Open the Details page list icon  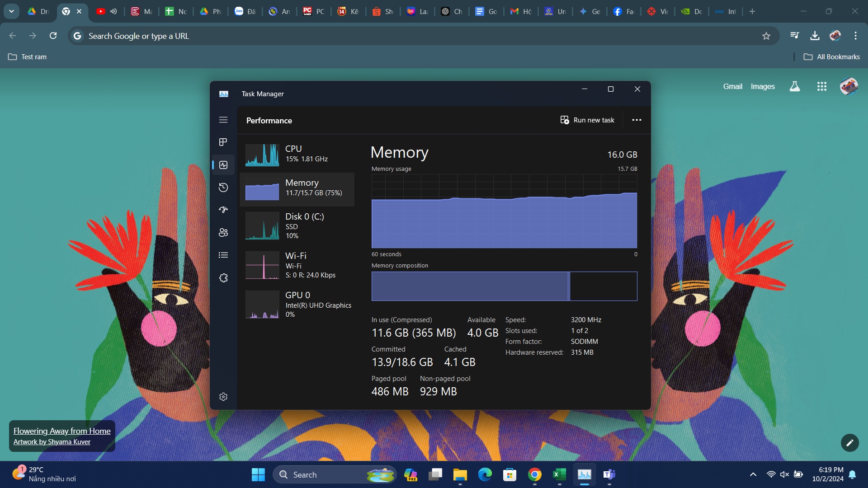click(x=223, y=255)
